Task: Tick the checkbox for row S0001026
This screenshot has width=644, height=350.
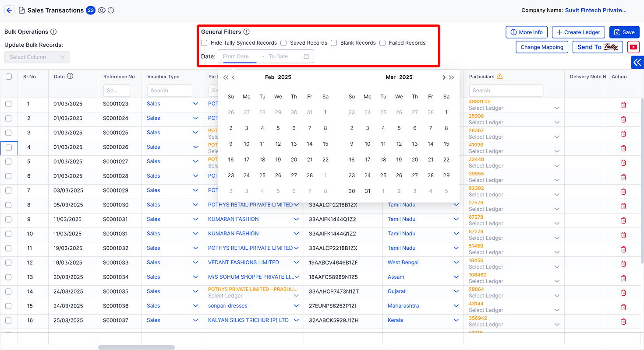Action: pyautogui.click(x=8, y=147)
